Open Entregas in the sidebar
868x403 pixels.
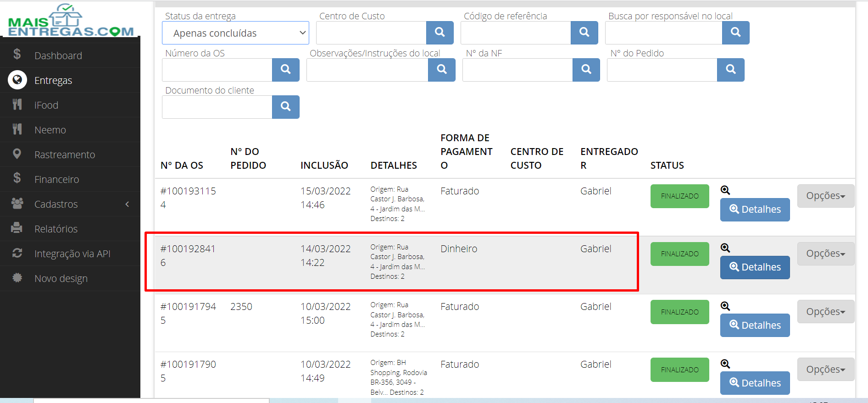(x=70, y=80)
